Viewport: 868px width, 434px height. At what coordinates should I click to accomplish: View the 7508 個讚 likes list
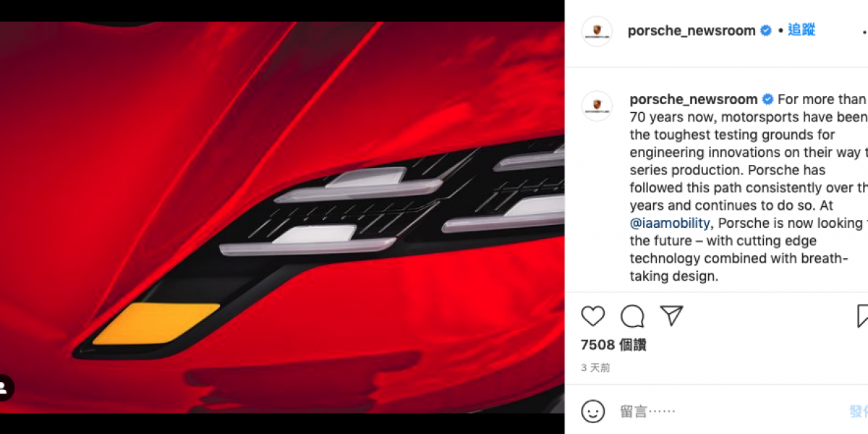coord(613,345)
